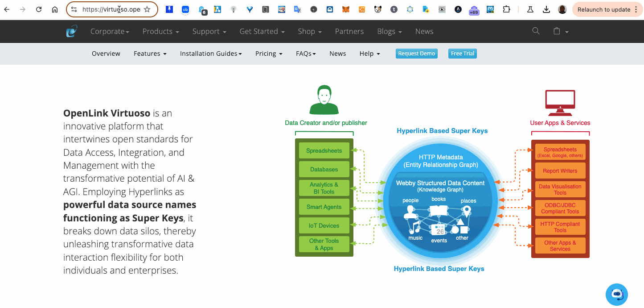Open the shopping cart clipboard dropdown

(560, 31)
